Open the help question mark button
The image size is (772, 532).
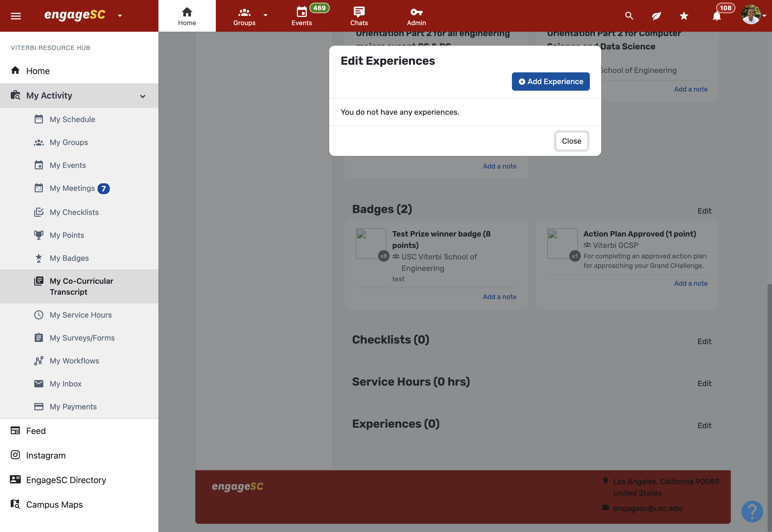coord(752,512)
